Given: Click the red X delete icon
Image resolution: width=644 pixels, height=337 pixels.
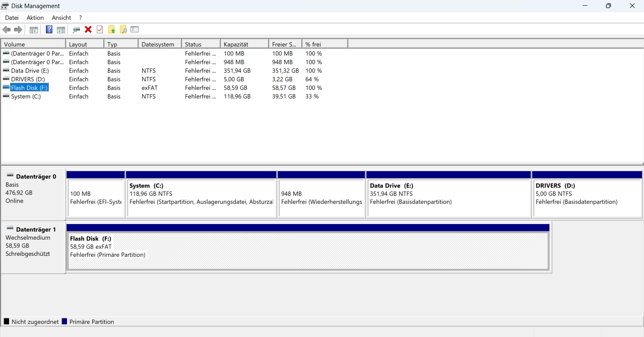Looking at the screenshot, I should click(88, 29).
